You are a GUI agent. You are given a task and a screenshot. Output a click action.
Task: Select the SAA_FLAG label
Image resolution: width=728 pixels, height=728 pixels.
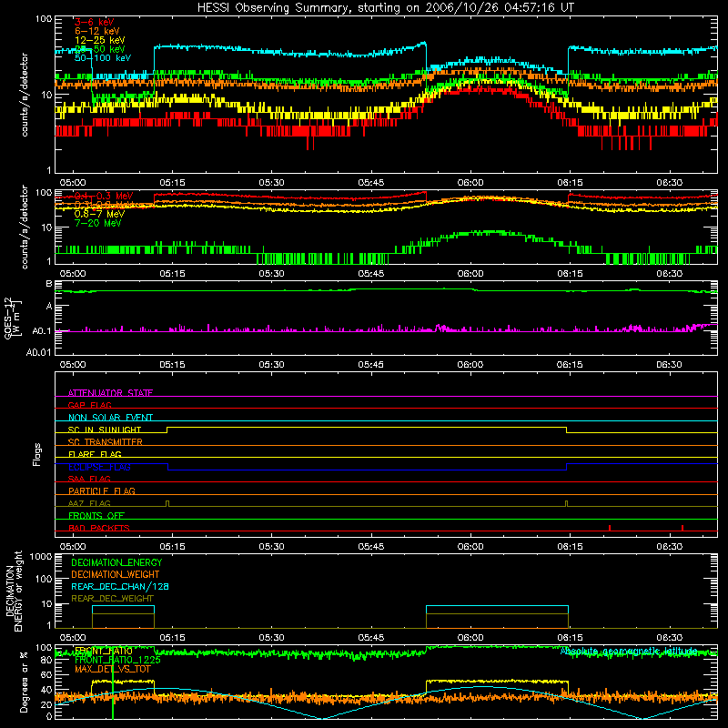89,479
